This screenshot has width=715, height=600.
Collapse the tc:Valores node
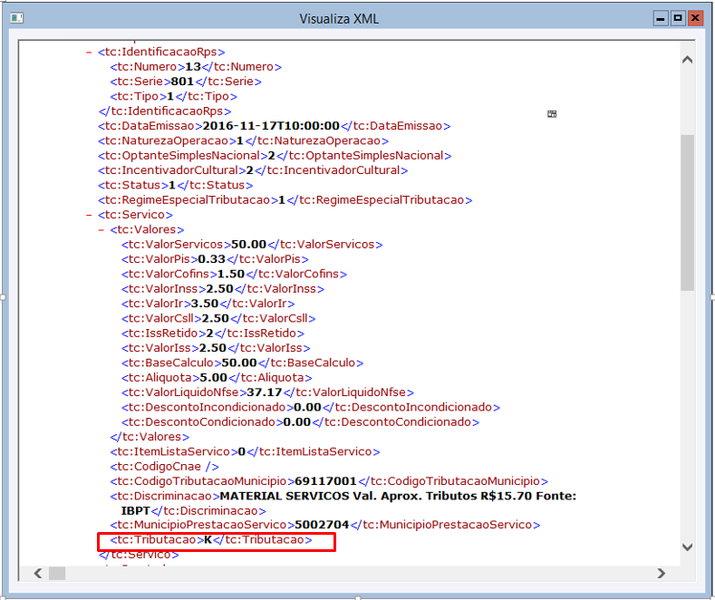pos(101,230)
